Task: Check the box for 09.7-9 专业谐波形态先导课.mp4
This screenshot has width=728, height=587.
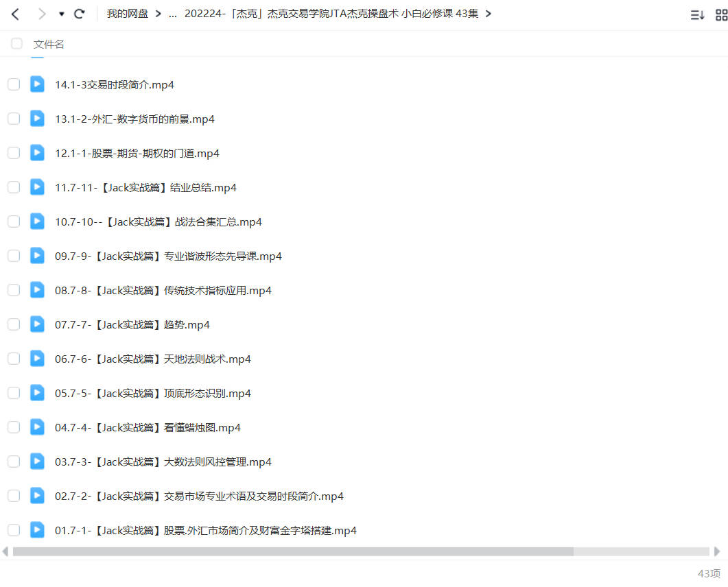Action: [14, 256]
